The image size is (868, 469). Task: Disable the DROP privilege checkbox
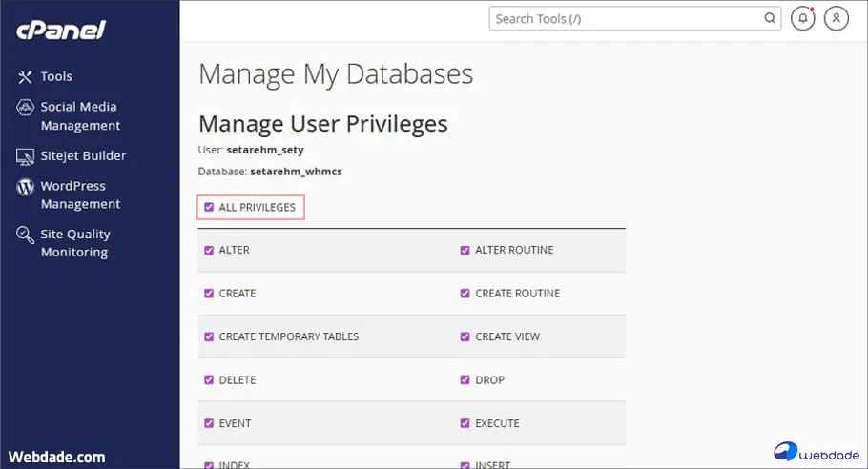465,379
